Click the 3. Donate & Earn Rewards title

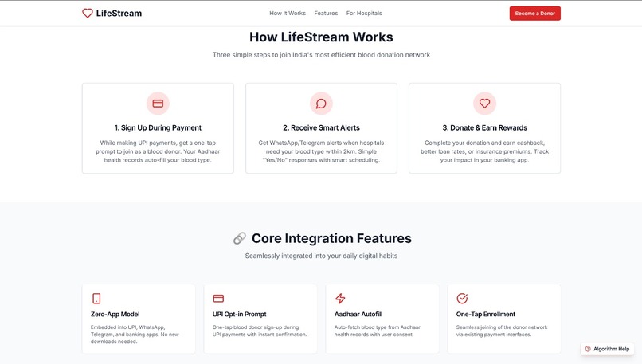coord(484,127)
